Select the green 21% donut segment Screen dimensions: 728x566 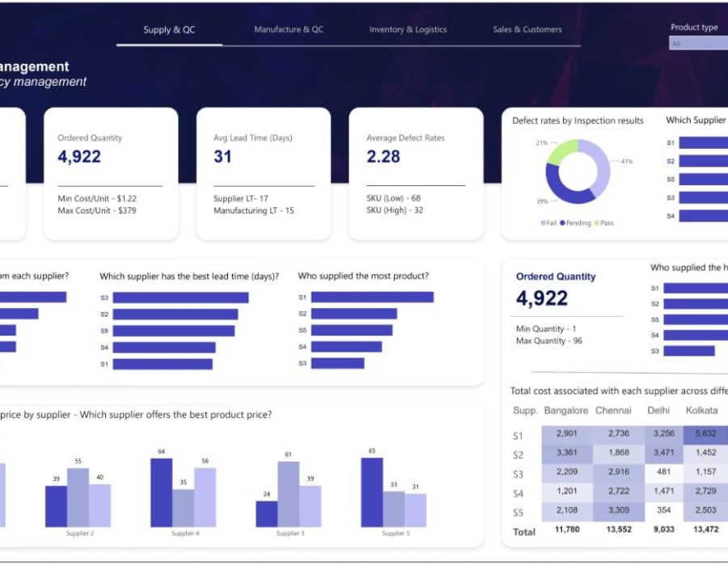(563, 150)
